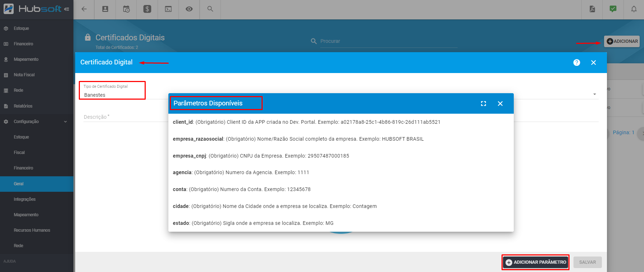The width and height of the screenshot is (644, 272).
Task: Click the SALVAR button
Action: (x=588, y=262)
